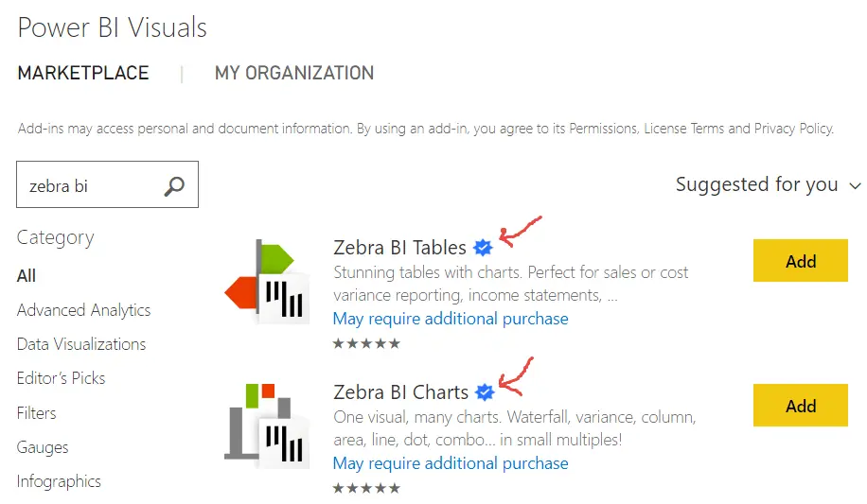Click the Zebra BI Tables logo icon

(x=267, y=283)
